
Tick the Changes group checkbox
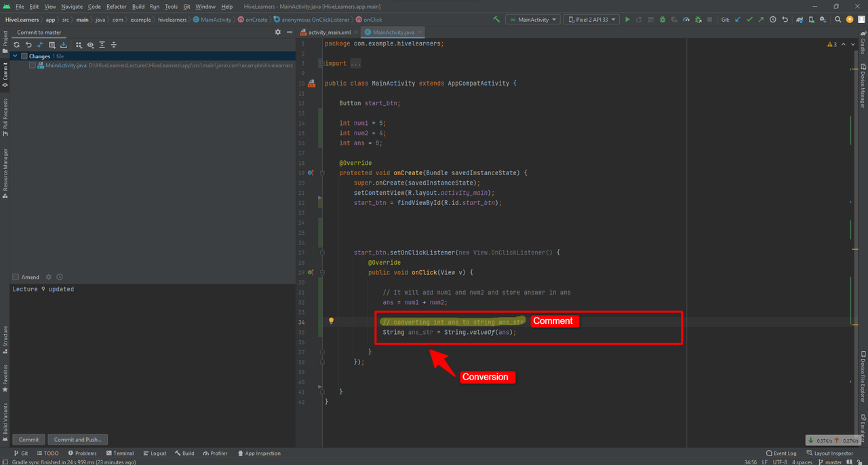[x=24, y=56]
